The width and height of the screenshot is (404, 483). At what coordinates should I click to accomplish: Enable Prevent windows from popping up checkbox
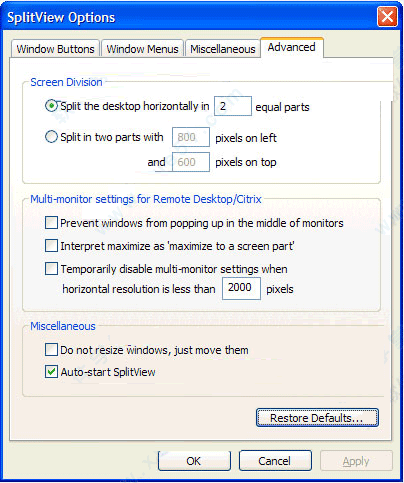point(51,223)
